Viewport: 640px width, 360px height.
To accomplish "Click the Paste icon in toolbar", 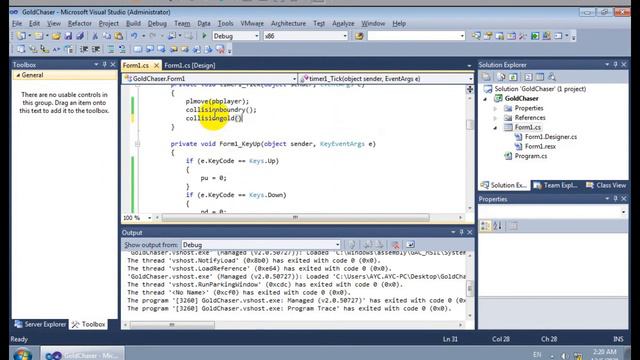I will click(x=118, y=36).
